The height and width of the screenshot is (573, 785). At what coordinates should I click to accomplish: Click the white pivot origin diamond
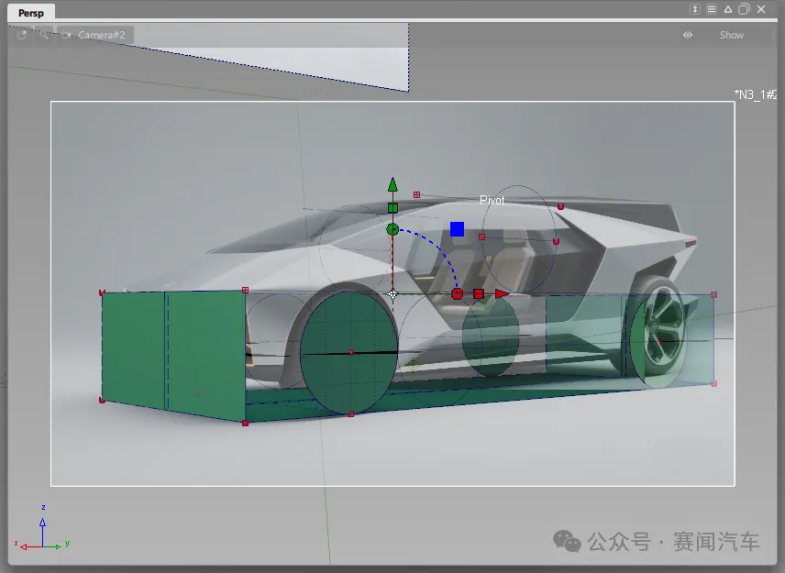tap(393, 294)
